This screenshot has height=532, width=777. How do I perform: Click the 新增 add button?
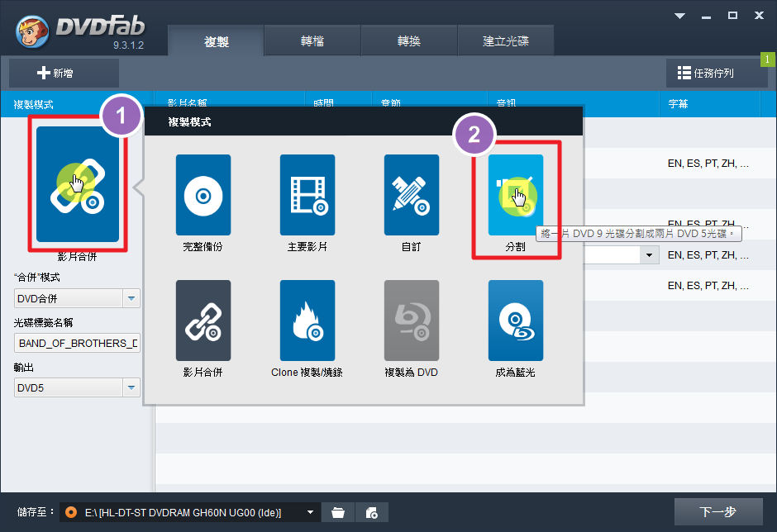(55, 74)
